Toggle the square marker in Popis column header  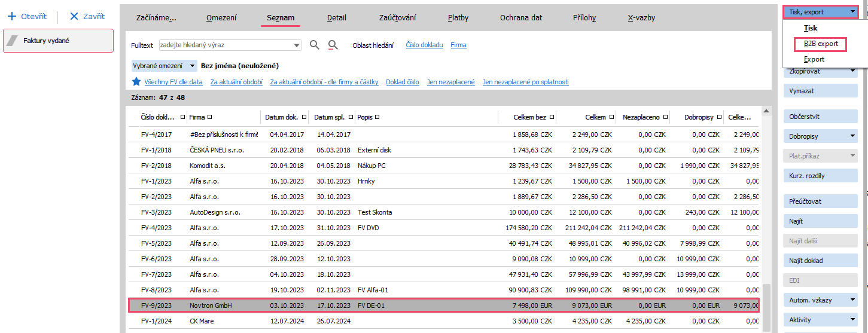(x=377, y=117)
